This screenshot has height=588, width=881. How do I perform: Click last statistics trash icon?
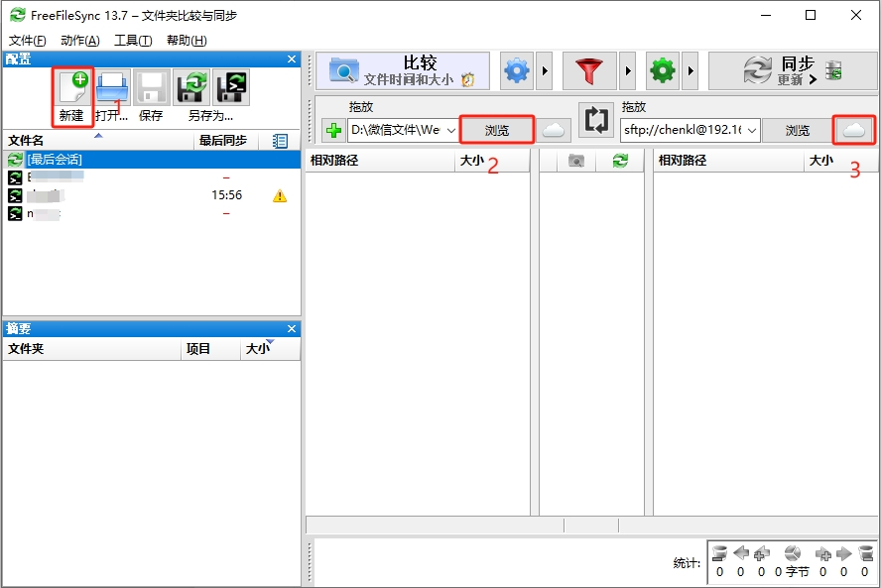pos(866,553)
